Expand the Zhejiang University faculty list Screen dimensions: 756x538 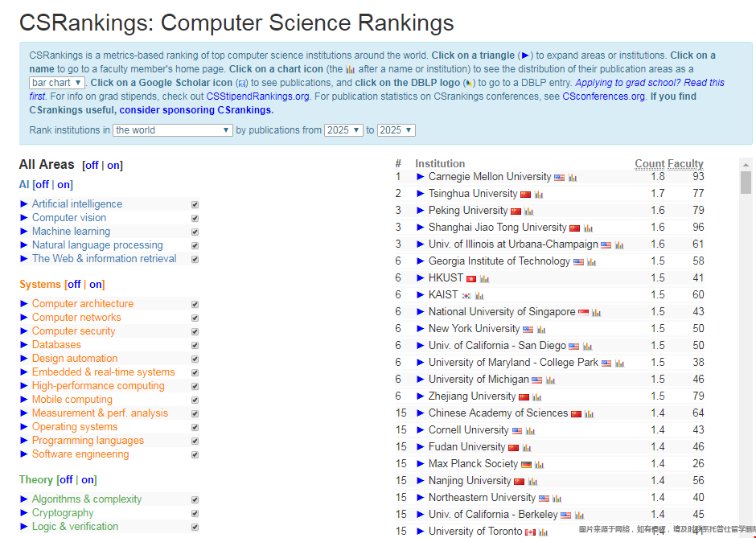[421, 396]
